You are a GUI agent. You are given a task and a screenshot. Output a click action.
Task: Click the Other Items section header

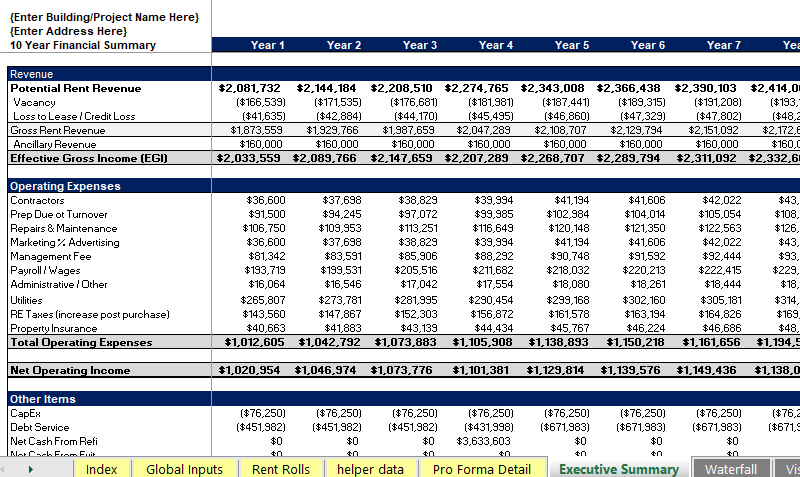[42, 399]
